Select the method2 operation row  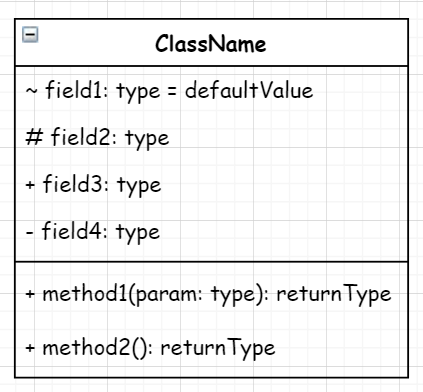pyautogui.click(x=211, y=348)
